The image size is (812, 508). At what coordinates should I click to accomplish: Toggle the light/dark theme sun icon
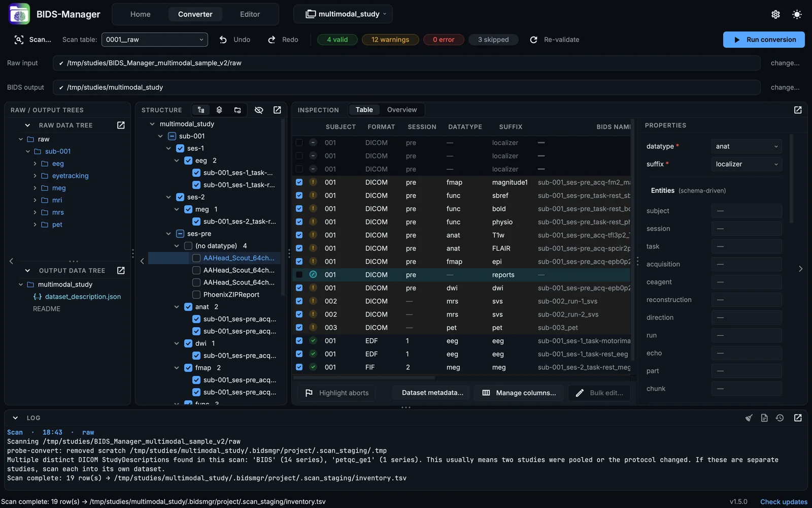pyautogui.click(x=797, y=14)
